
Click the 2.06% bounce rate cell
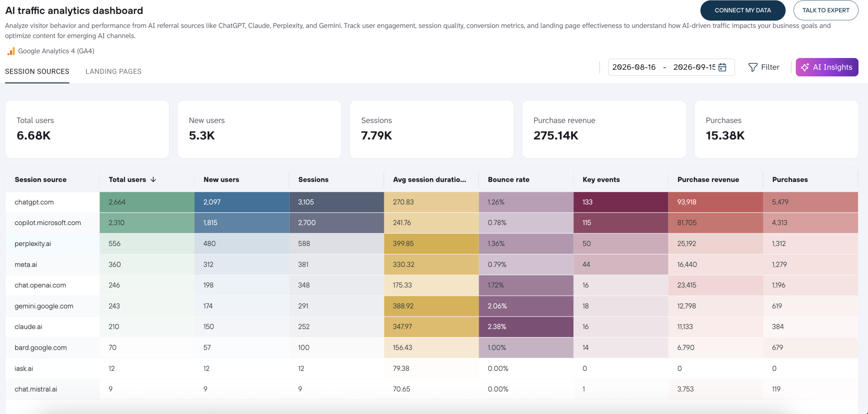[x=526, y=306]
